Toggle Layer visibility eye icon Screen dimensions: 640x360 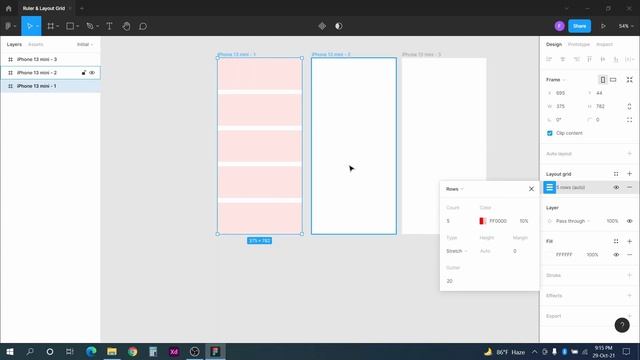tap(629, 221)
